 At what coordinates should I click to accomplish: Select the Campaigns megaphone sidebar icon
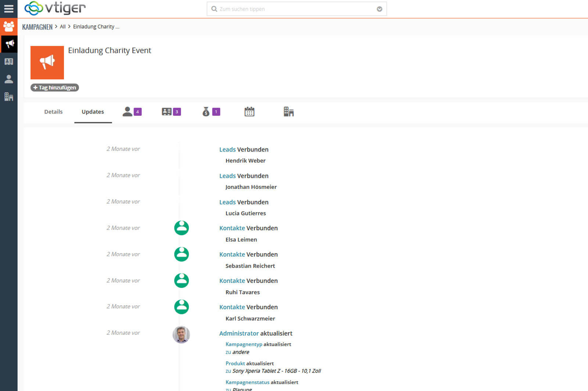click(9, 44)
